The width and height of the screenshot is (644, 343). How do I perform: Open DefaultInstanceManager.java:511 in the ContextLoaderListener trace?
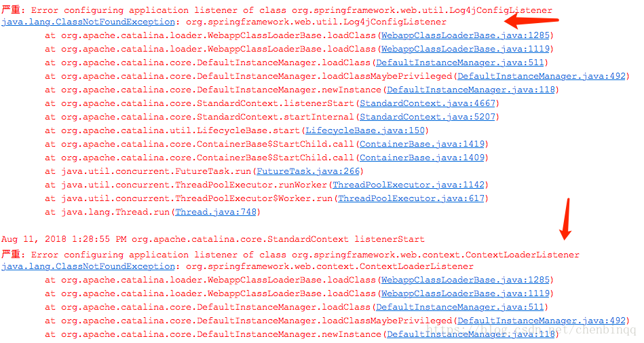point(460,307)
